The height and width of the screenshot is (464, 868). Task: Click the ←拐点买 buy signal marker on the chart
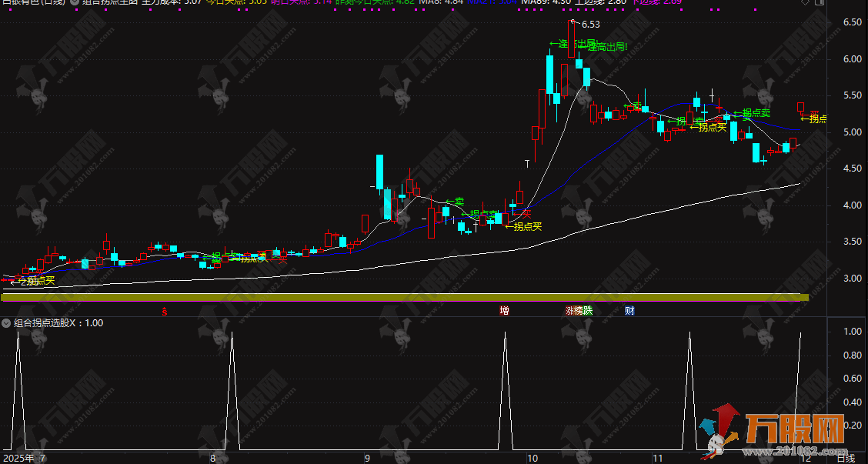[523, 227]
